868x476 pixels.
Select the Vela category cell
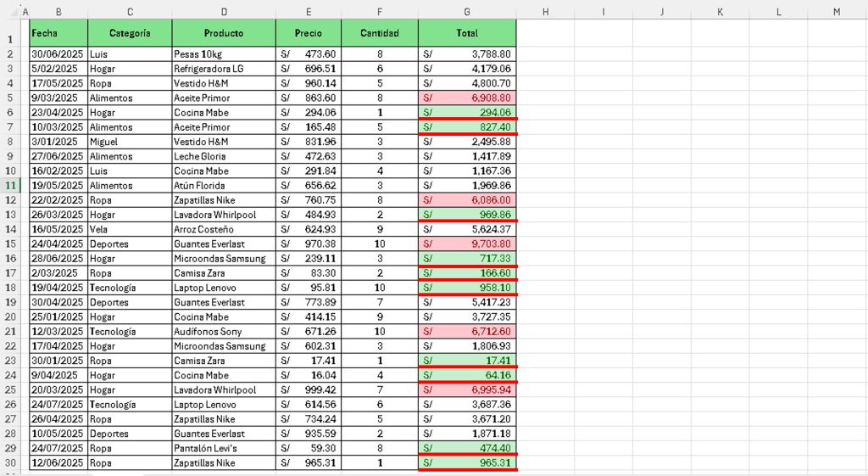130,229
